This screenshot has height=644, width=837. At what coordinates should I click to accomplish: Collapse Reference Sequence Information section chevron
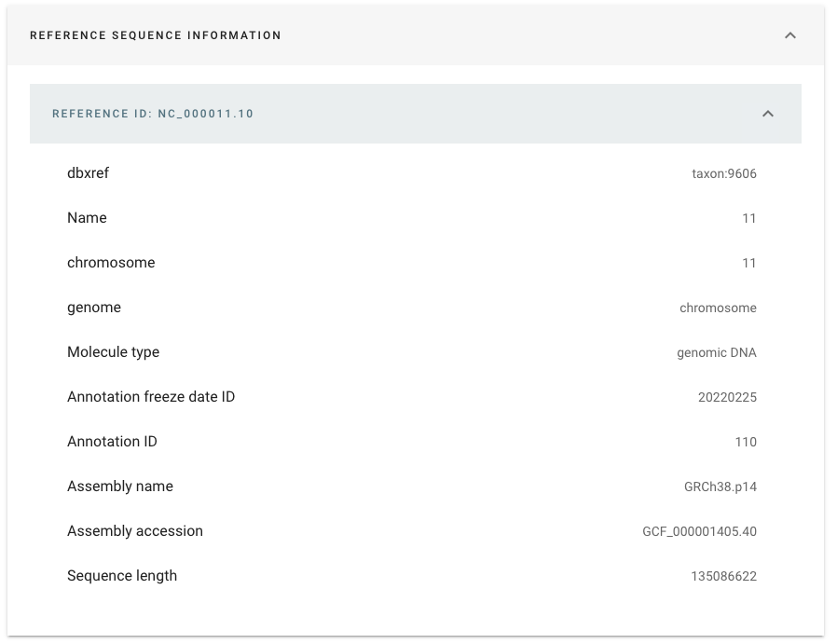(790, 35)
